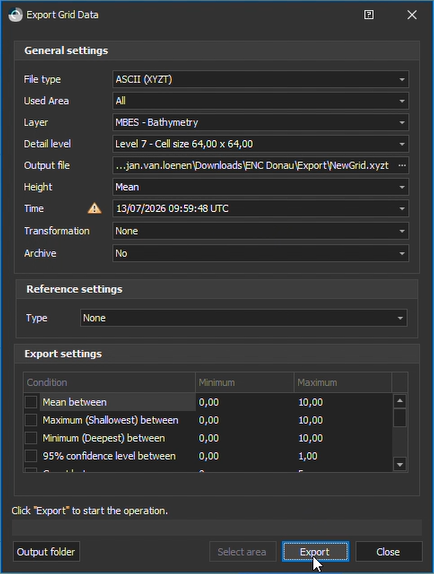This screenshot has width=434, height=574.
Task: Tick the Maximum (Shallowest) between checkbox
Action: (x=31, y=420)
